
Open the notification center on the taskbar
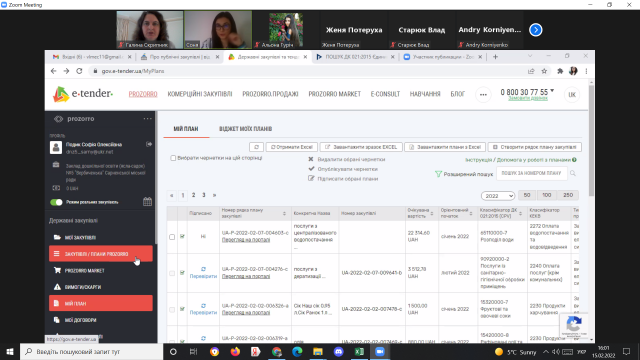(x=627, y=351)
